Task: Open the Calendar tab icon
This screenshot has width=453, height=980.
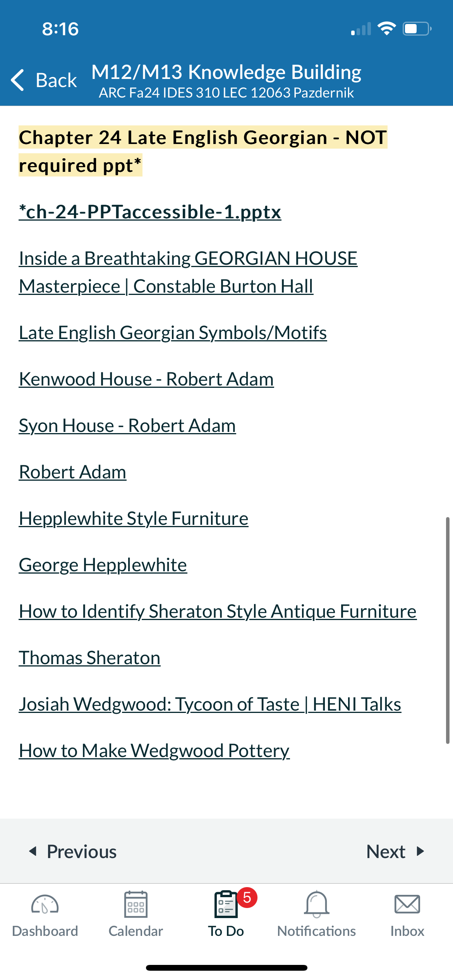Action: 136,904
